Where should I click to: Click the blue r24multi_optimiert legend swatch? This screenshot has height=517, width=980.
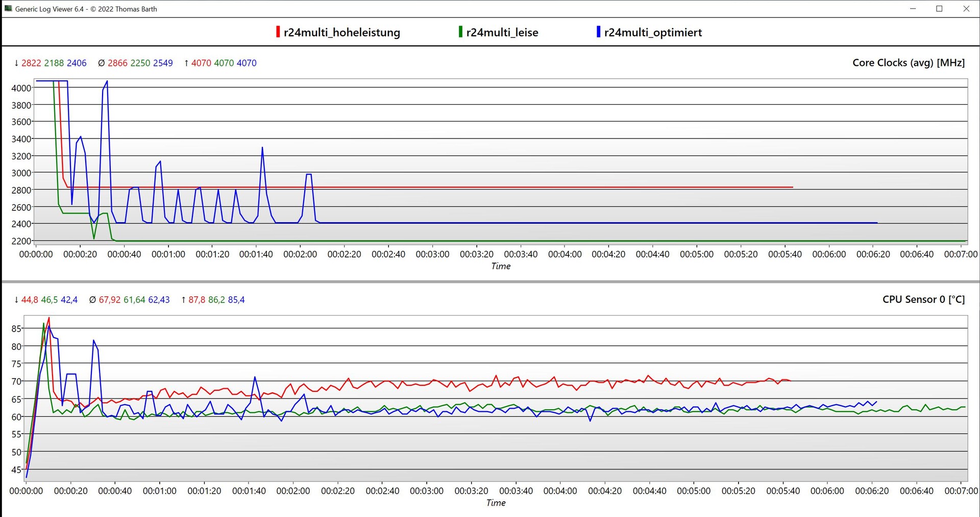598,32
